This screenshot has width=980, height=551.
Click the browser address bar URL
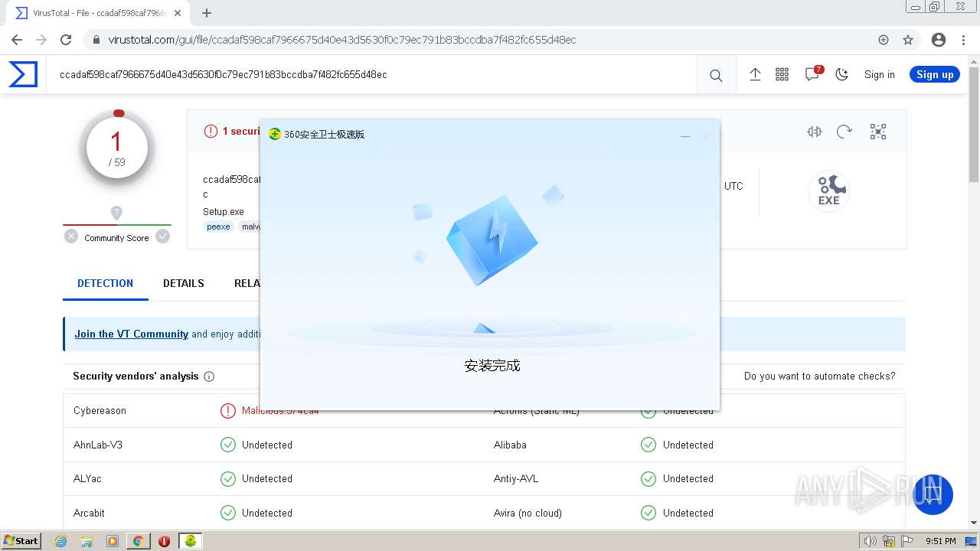coord(341,40)
